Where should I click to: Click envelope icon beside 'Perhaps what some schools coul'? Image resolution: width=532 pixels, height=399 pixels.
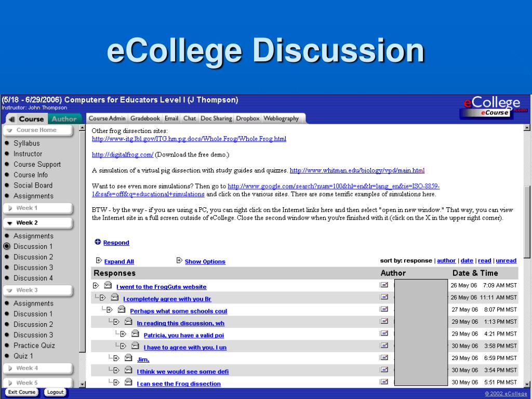(x=122, y=310)
